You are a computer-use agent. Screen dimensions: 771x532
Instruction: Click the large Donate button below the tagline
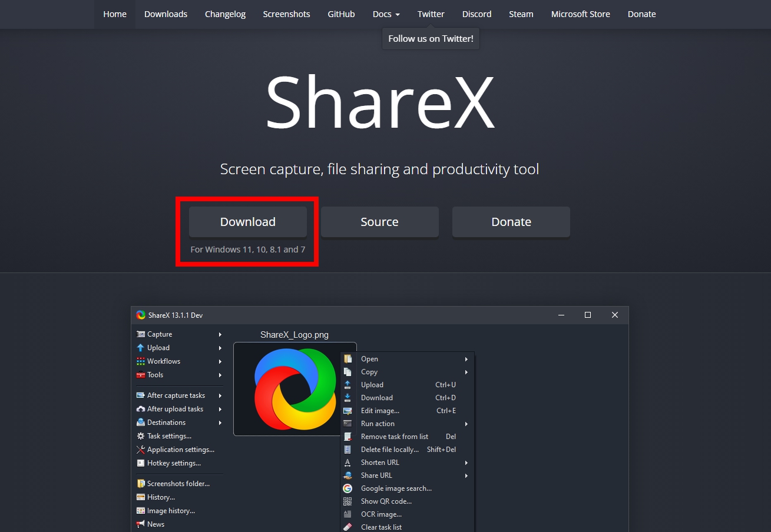tap(511, 222)
